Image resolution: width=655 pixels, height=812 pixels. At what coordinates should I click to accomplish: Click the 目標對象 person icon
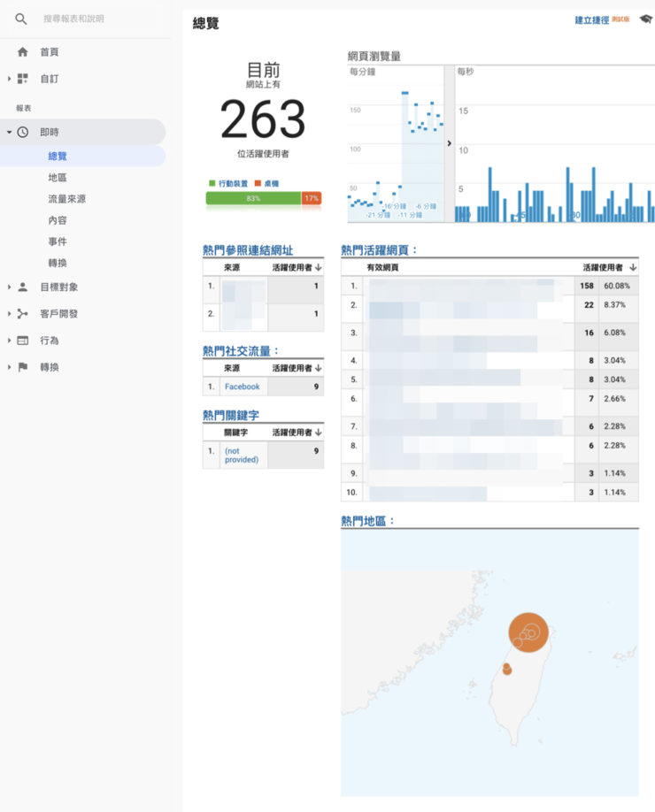(x=23, y=287)
